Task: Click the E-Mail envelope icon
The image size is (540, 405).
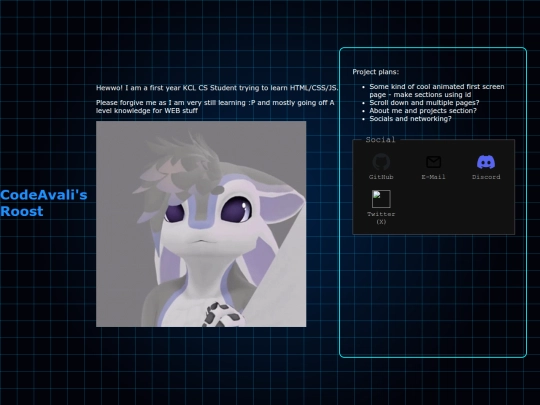Action: point(434,162)
